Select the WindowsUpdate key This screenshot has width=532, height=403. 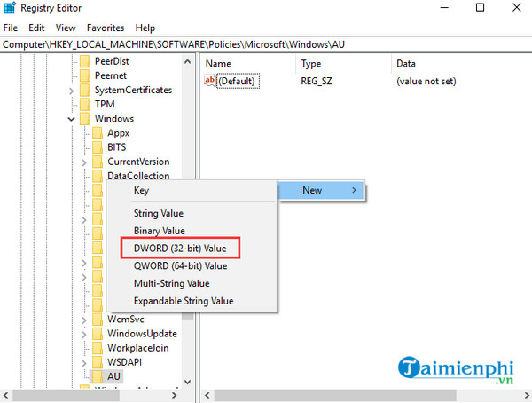point(142,334)
